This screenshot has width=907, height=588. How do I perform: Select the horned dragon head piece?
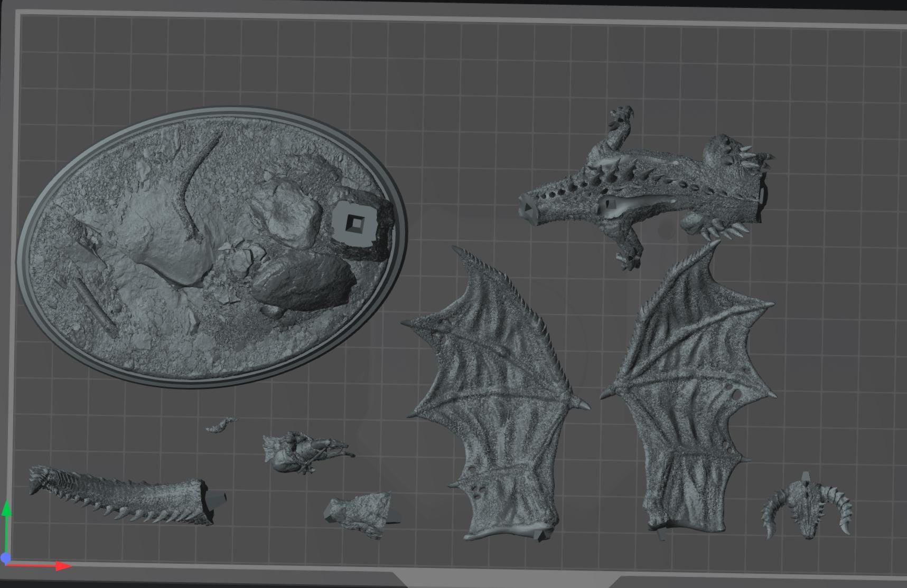806,507
